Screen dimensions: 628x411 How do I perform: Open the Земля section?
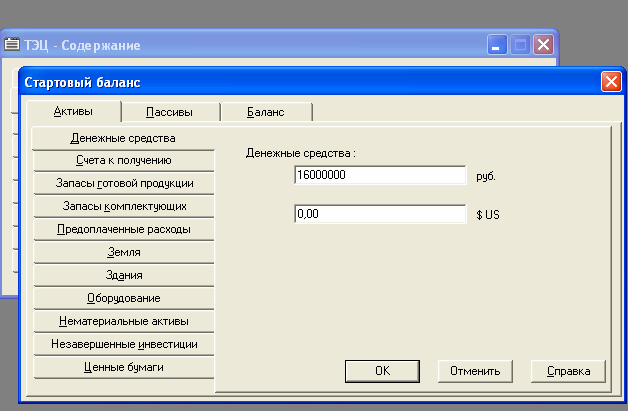(x=124, y=252)
